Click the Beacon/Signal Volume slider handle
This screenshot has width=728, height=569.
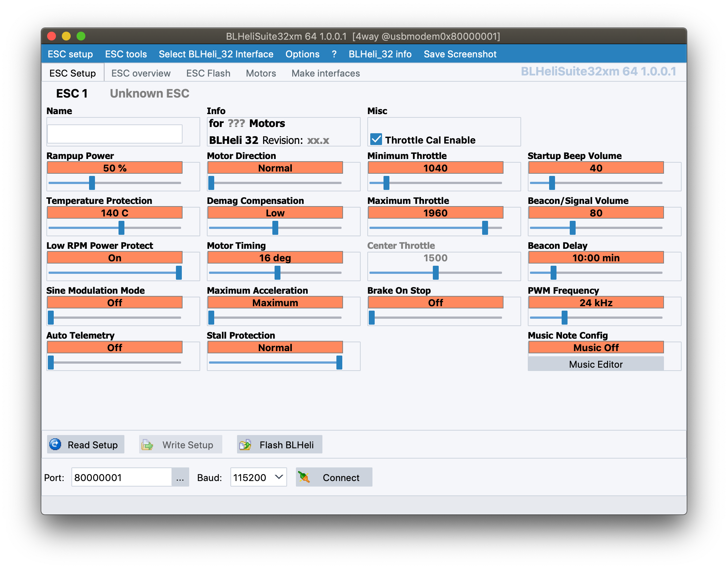pos(573,227)
